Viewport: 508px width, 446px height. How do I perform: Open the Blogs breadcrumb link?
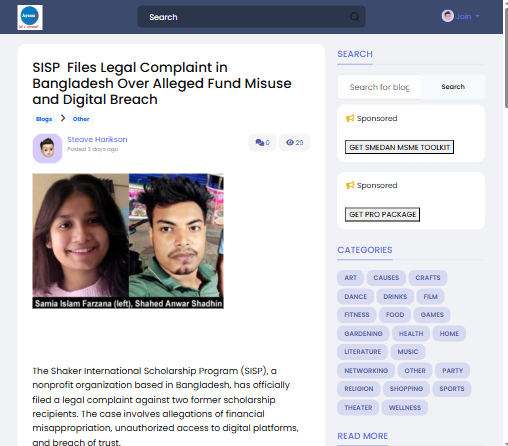pos(44,119)
